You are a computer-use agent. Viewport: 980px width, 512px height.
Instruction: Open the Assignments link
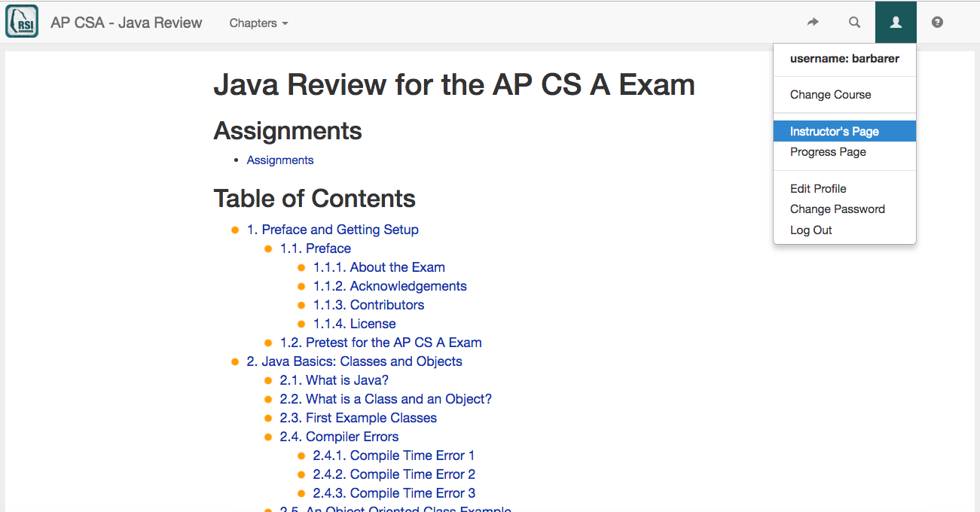(x=280, y=160)
